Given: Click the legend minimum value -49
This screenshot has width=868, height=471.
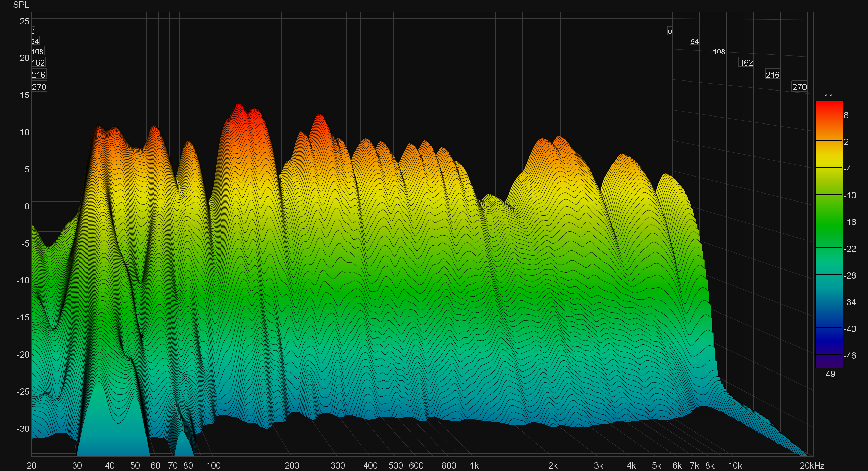Looking at the screenshot, I should pyautogui.click(x=829, y=374).
